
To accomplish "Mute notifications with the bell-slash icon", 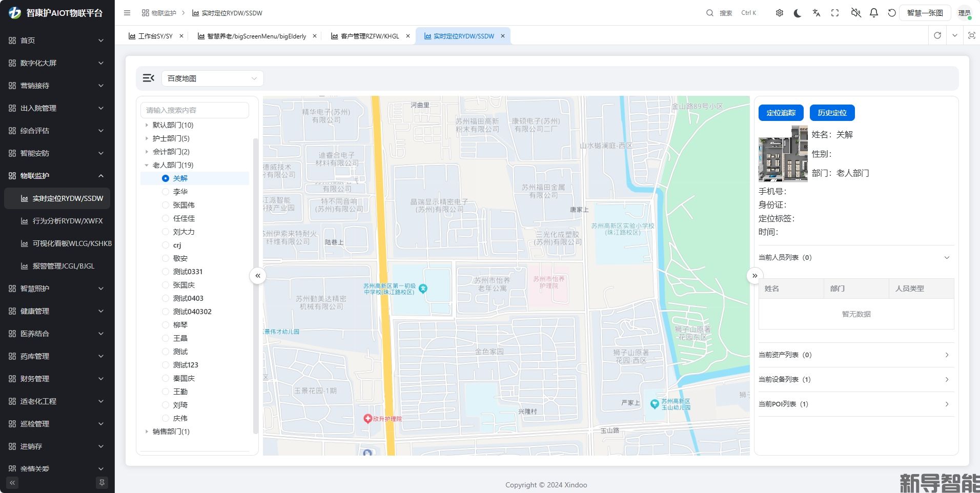I will [854, 13].
